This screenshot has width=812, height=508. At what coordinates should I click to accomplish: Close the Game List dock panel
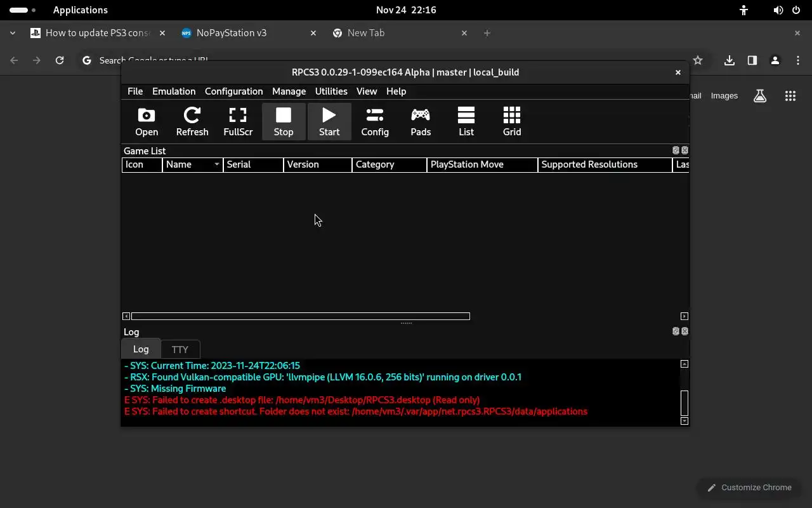684,150
